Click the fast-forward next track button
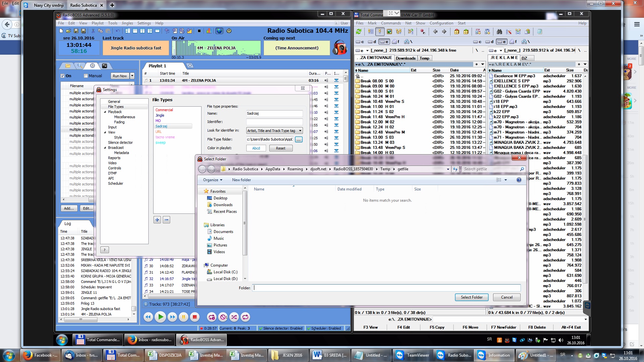This screenshot has width=644, height=362. tap(172, 317)
